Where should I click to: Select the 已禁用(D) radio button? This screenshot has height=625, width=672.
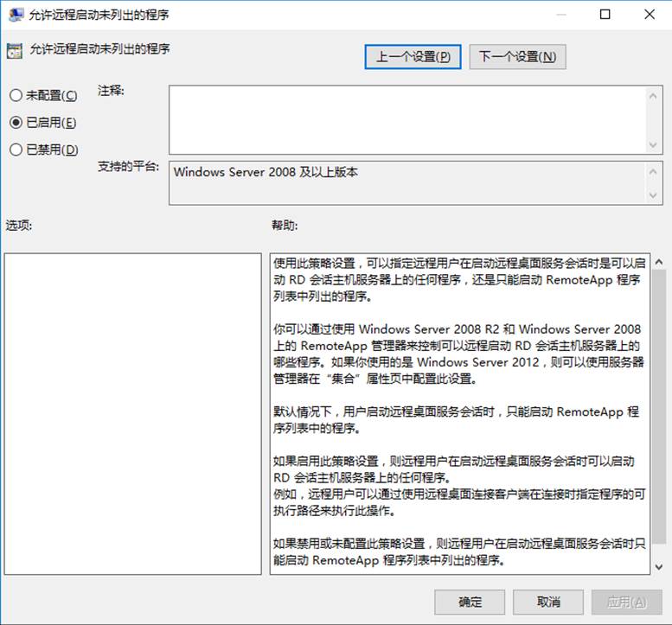(44, 150)
